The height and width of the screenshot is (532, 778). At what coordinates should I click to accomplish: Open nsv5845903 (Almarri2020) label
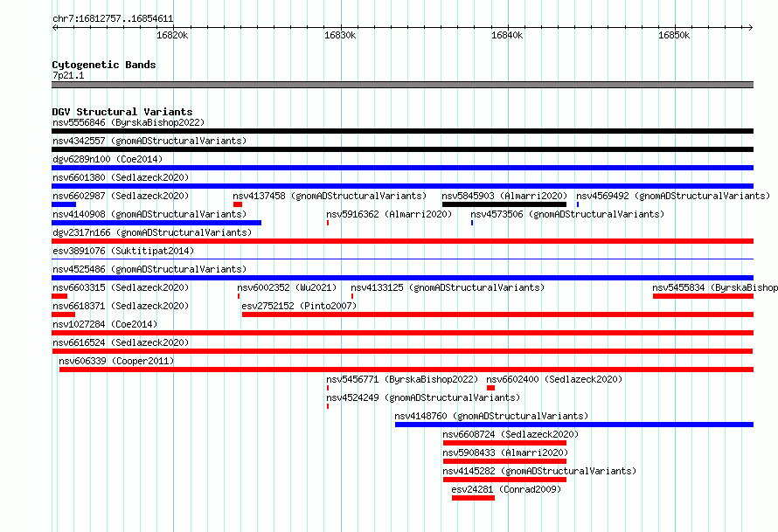point(504,196)
